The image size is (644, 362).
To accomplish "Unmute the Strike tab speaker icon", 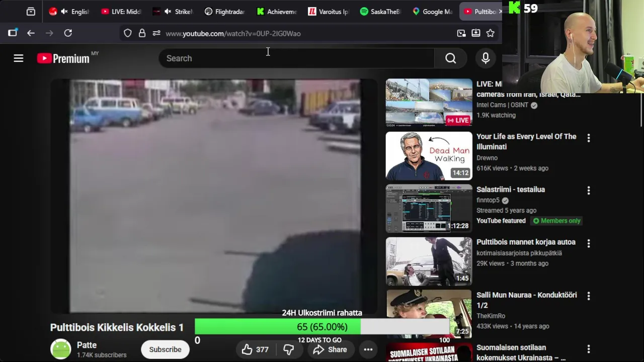I will [x=168, y=12].
